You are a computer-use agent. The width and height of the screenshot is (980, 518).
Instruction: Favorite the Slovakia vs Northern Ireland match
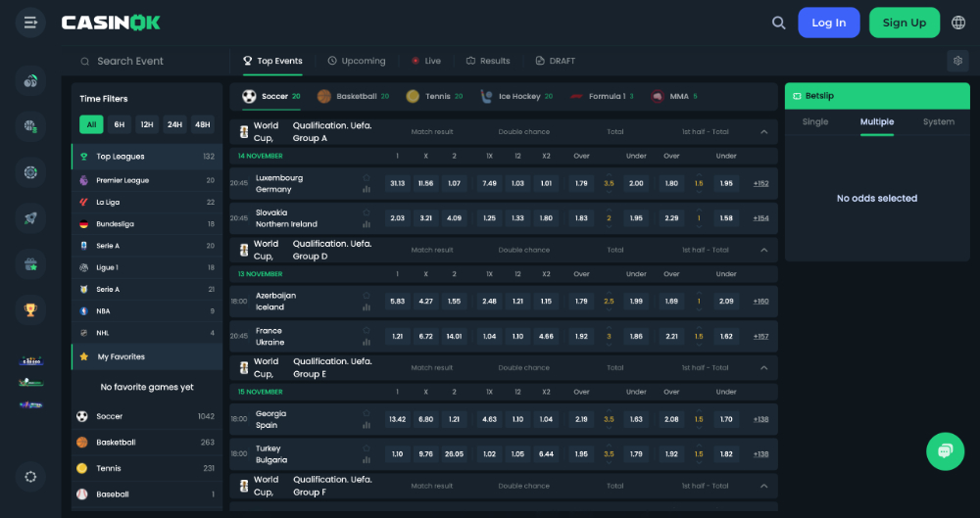click(367, 212)
